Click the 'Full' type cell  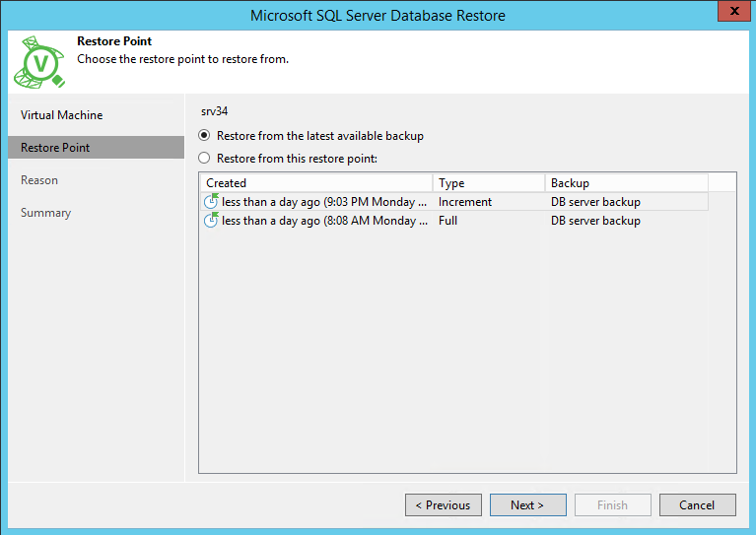click(x=448, y=221)
